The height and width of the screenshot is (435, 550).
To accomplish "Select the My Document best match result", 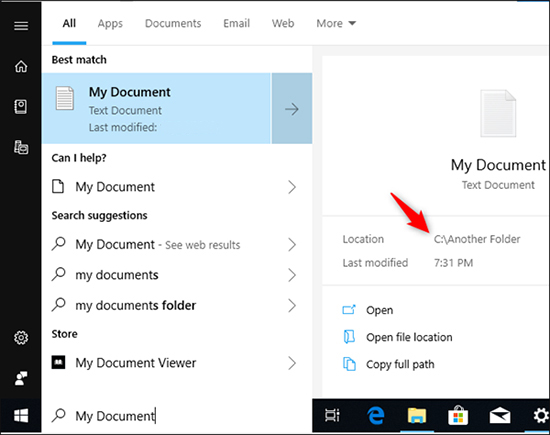I will (x=156, y=108).
